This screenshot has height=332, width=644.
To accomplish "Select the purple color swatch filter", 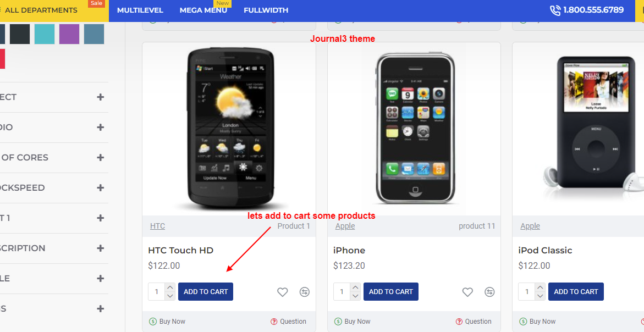I will click(x=69, y=34).
